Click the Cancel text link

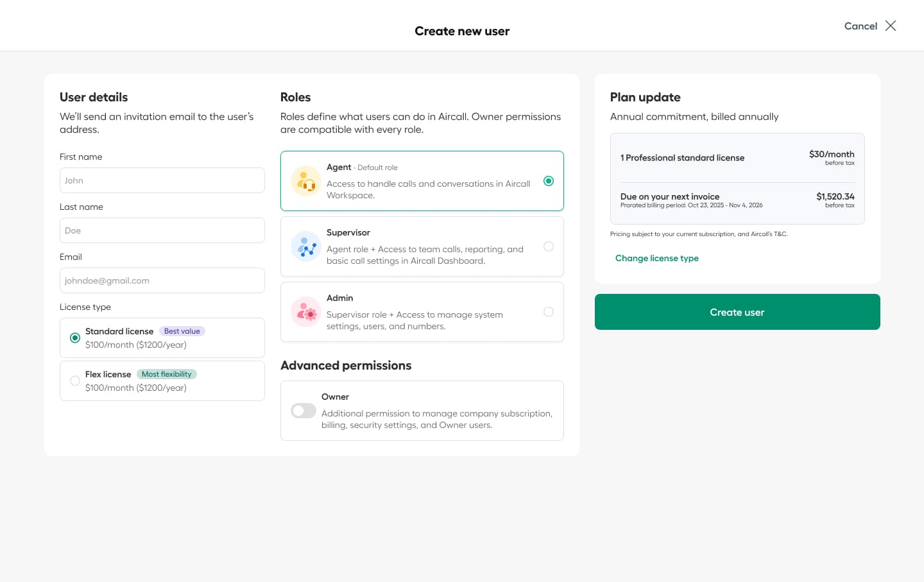[x=860, y=26]
